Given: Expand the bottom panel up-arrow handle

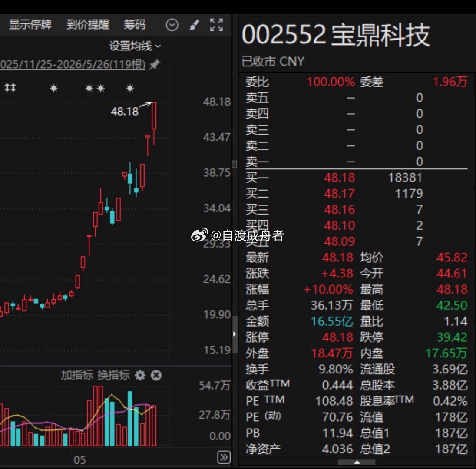Looking at the screenshot, I should (x=357, y=462).
